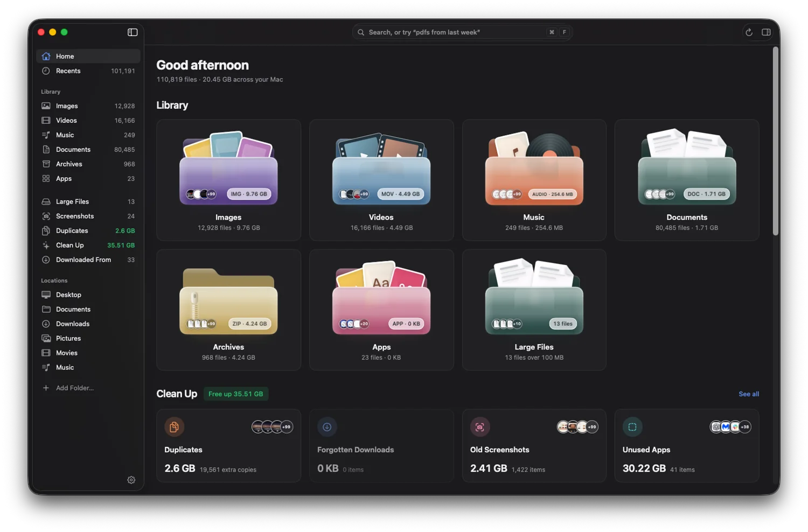Open Old Screenshots 2.41 GB card
The width and height of the screenshot is (808, 532).
[x=534, y=446]
